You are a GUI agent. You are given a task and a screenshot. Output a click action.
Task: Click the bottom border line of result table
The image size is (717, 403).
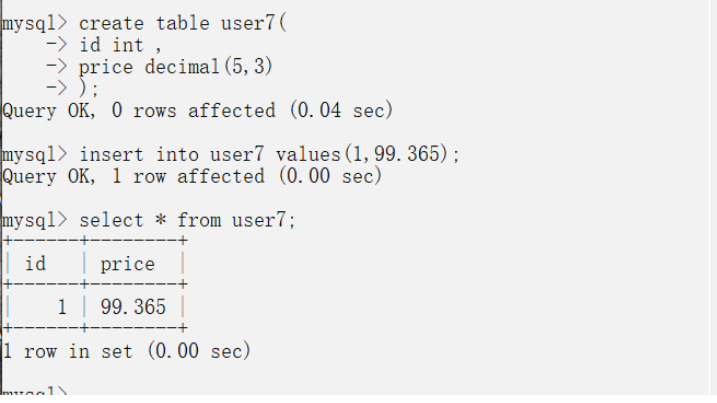click(95, 329)
